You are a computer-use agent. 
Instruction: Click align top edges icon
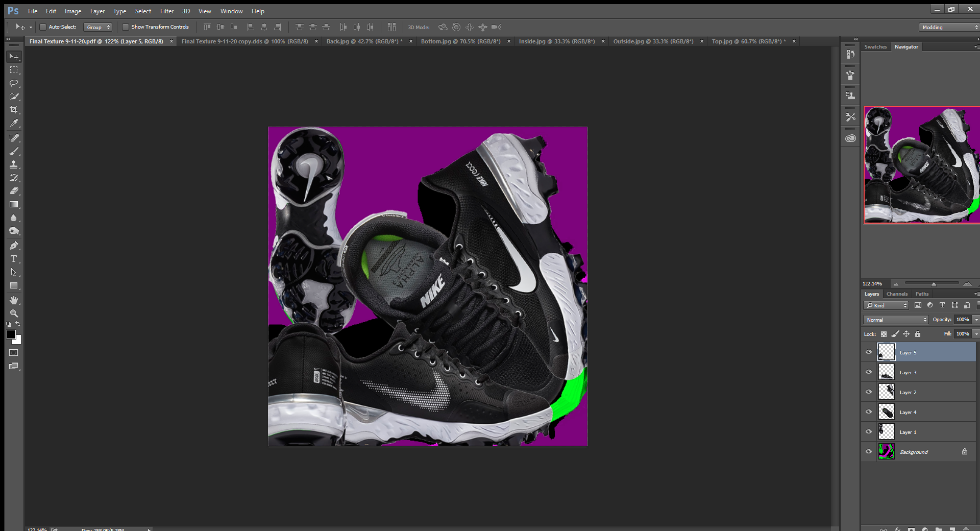point(207,27)
